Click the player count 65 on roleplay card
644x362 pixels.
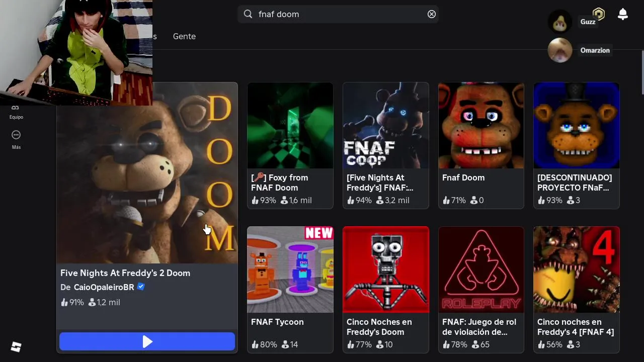(x=480, y=344)
